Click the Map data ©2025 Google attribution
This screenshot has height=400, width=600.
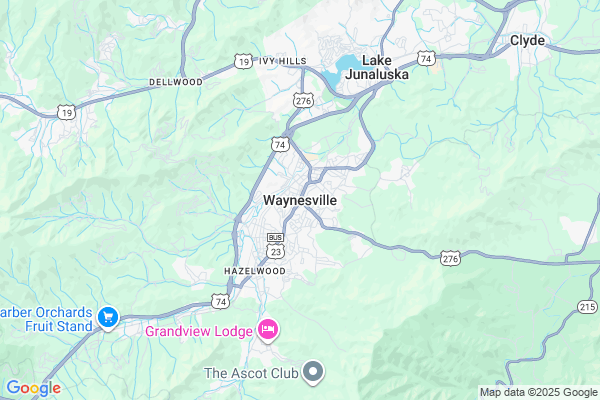point(539,392)
